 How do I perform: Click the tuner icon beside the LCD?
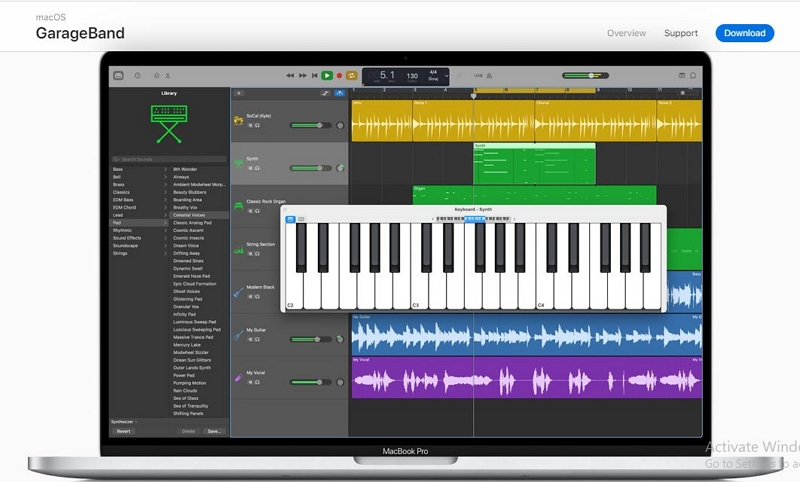click(459, 75)
